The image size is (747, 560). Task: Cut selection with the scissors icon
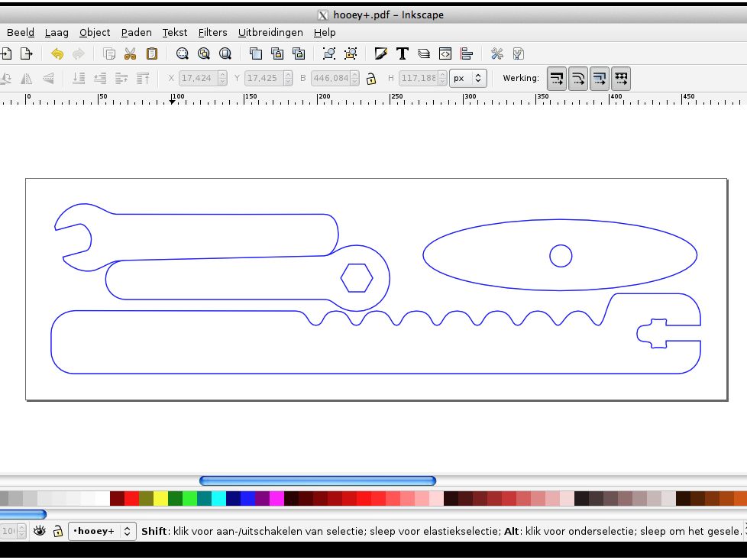coord(130,53)
